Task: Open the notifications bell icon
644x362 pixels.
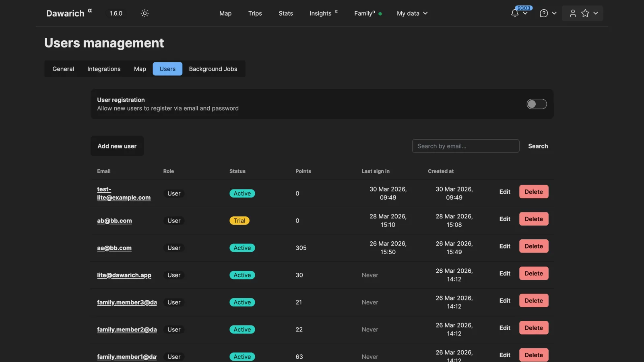Action: (515, 13)
